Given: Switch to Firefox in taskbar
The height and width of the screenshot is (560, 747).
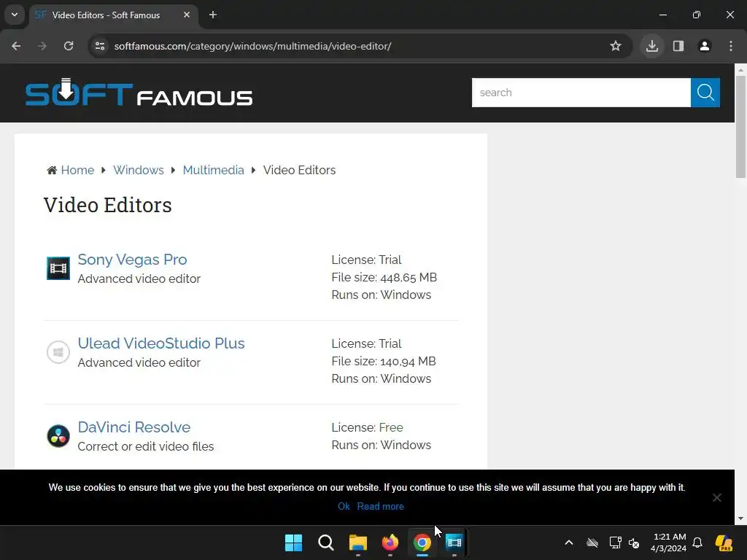Looking at the screenshot, I should pyautogui.click(x=390, y=542).
